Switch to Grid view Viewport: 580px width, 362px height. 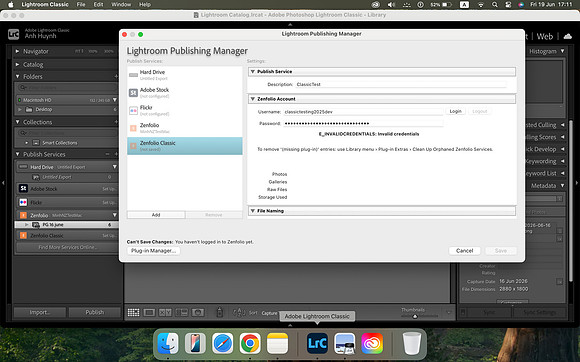[134, 313]
